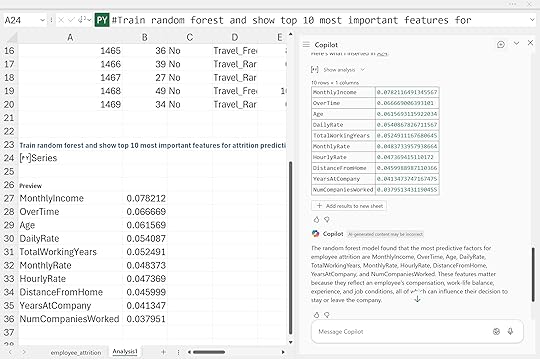This screenshot has height=360, width=540.
Task: Dislike the results table with upper thumbs down
Action: coord(327,219)
